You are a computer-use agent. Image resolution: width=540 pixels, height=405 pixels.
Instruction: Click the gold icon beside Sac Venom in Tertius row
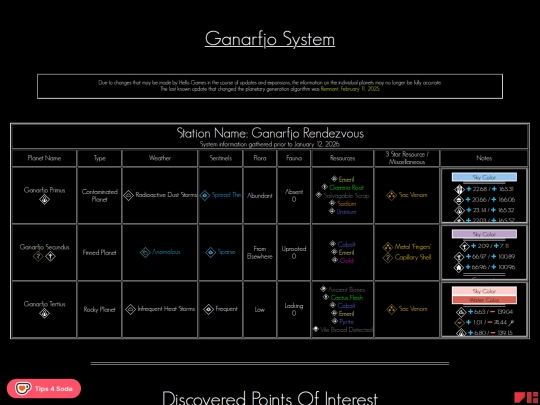click(392, 309)
